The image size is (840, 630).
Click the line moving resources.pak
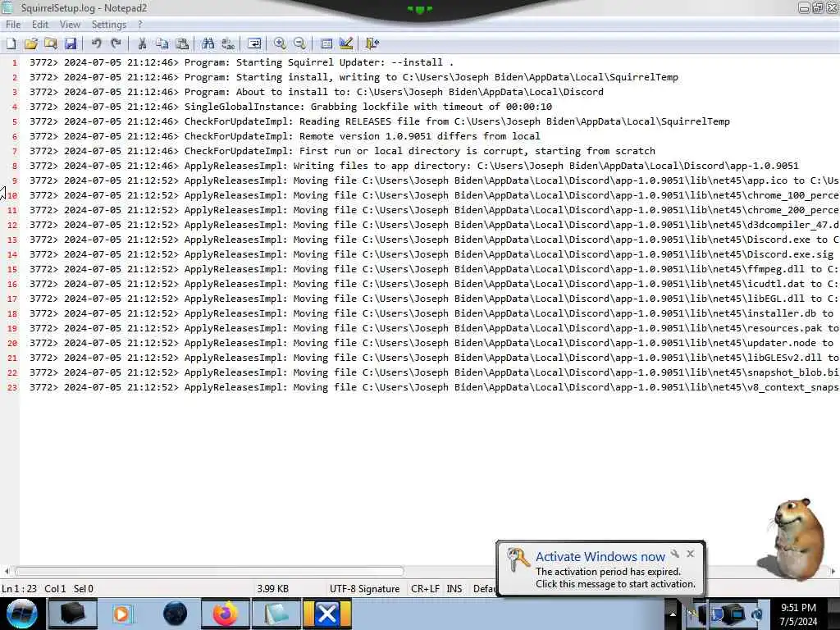(434, 328)
